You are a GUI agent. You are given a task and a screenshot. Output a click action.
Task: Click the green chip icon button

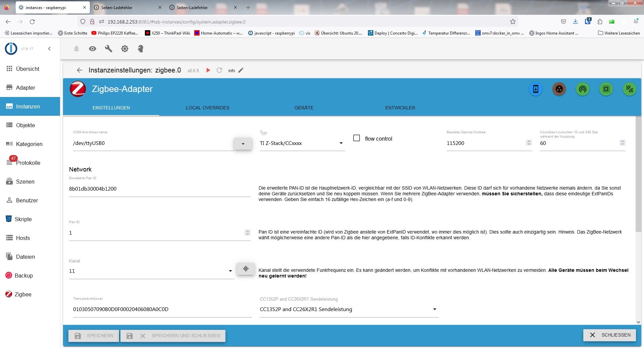[606, 89]
